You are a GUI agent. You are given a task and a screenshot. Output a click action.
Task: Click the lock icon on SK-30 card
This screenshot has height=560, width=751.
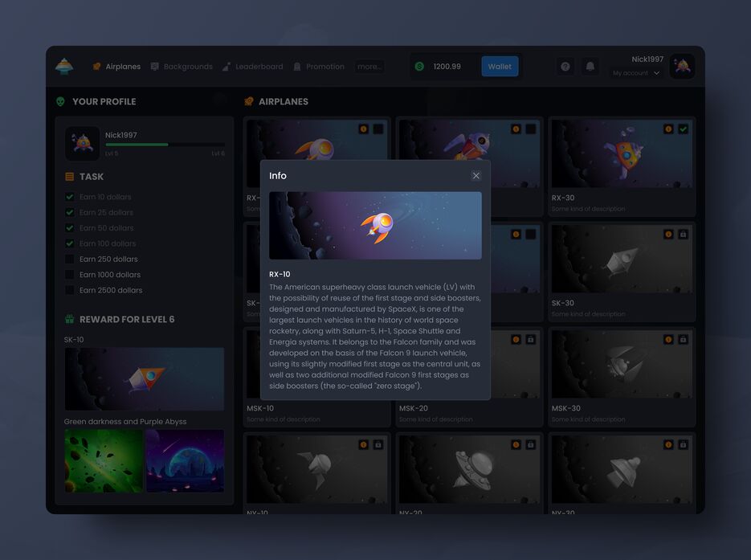point(683,235)
